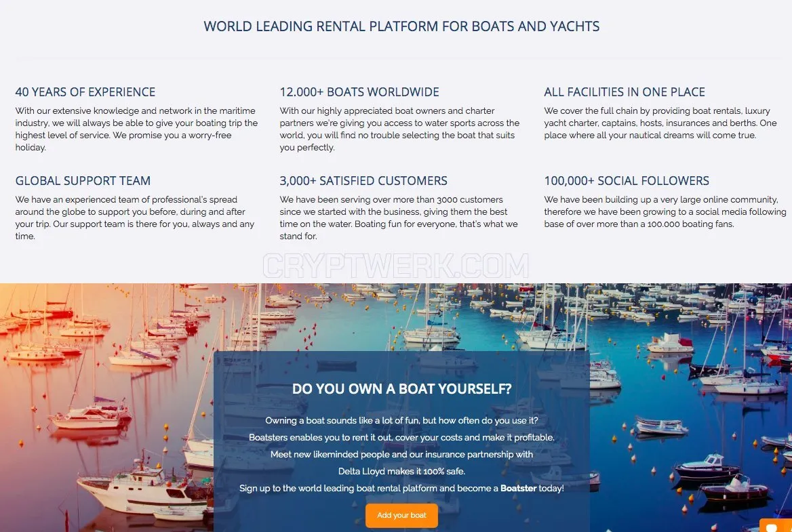Click the 'Owning a boat sounds like fun' line

point(401,420)
